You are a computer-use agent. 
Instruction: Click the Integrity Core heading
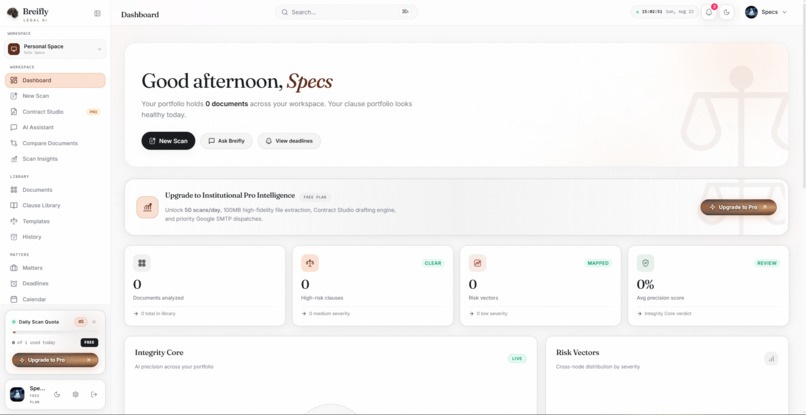click(x=159, y=352)
